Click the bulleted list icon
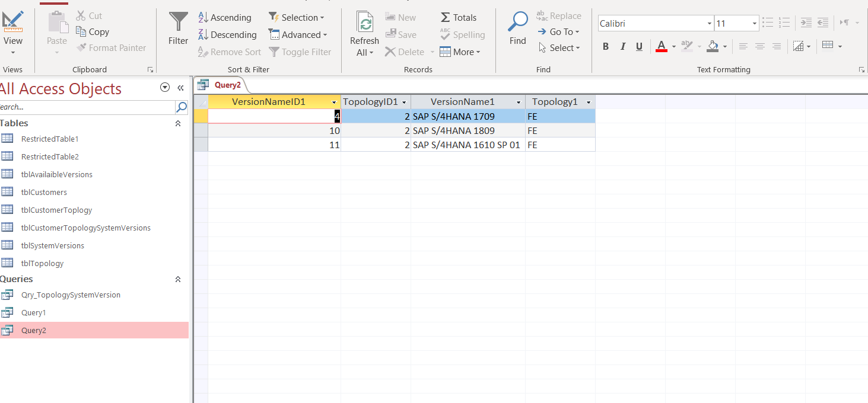 (768, 23)
